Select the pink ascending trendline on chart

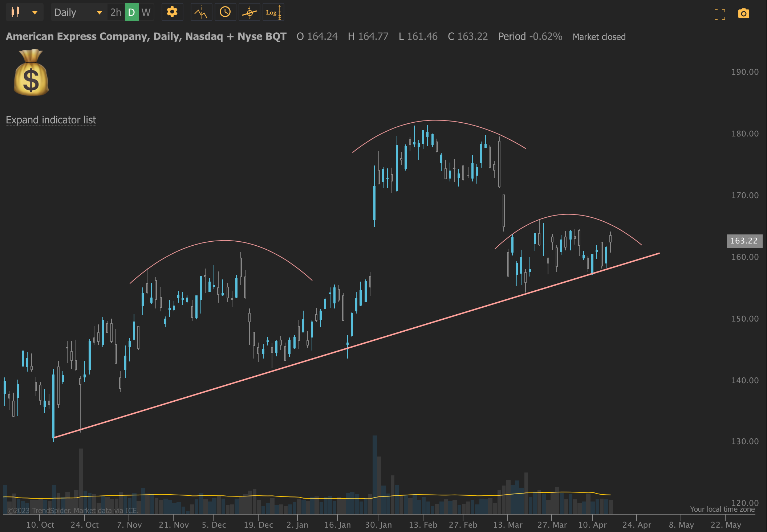tap(356, 345)
